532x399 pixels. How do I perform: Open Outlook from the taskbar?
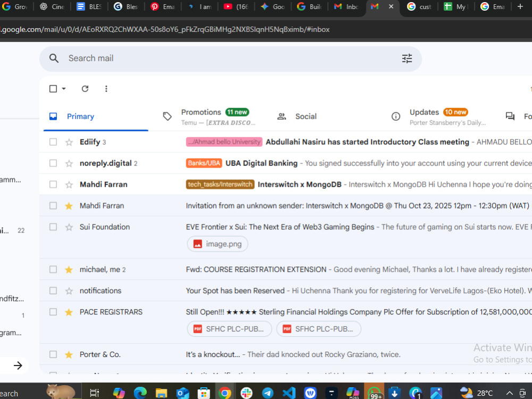pos(183,393)
